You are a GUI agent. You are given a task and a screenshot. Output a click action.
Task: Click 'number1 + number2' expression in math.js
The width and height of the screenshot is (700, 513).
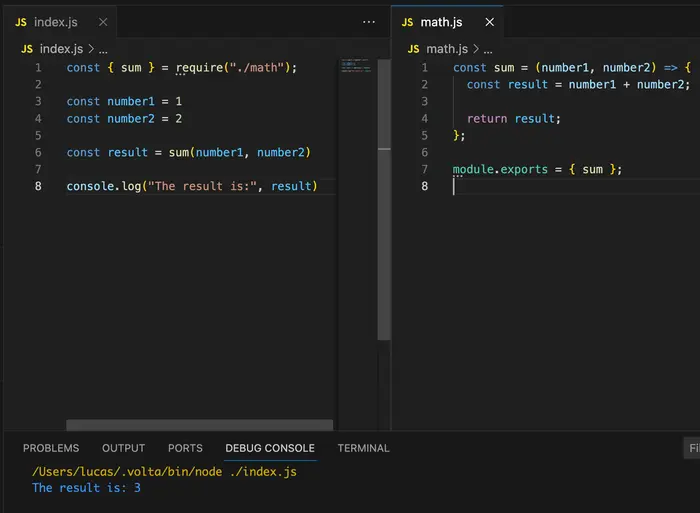(x=626, y=85)
